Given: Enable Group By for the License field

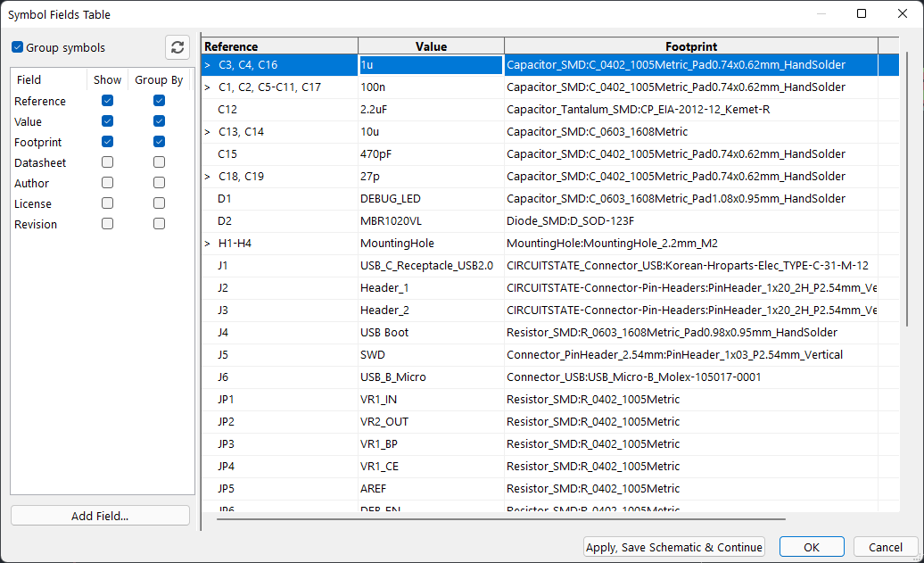Looking at the screenshot, I should coord(159,203).
